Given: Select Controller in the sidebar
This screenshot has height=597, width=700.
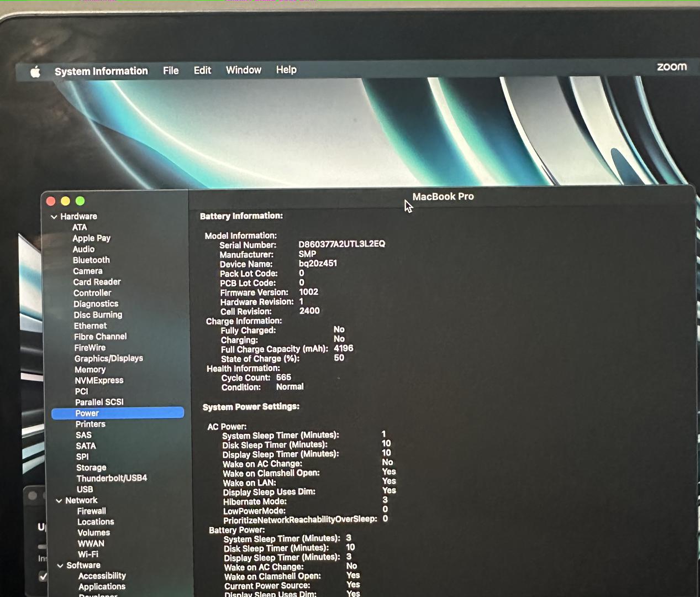Looking at the screenshot, I should [x=92, y=293].
